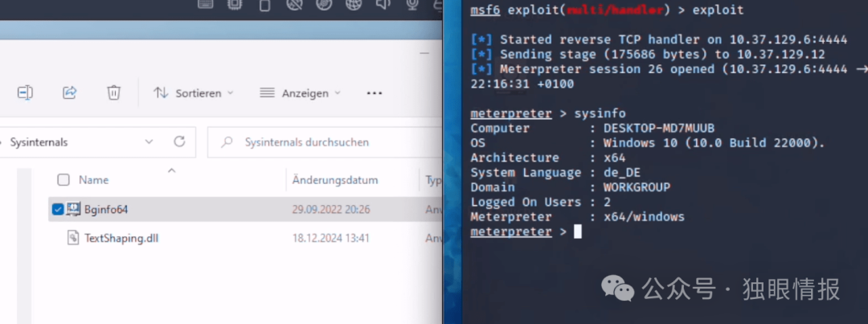Open the three-dots more options menu

375,93
